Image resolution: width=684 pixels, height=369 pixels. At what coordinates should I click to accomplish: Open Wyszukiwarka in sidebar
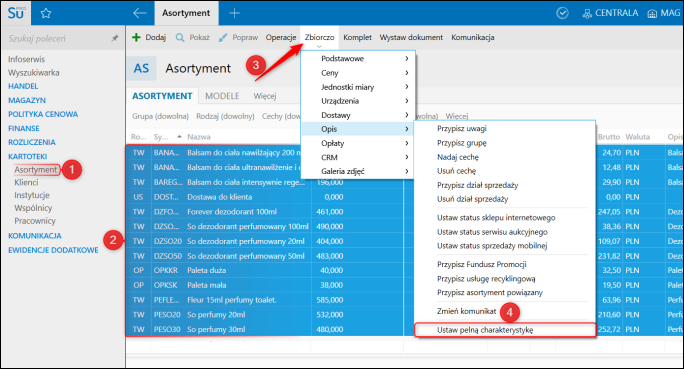(x=34, y=73)
